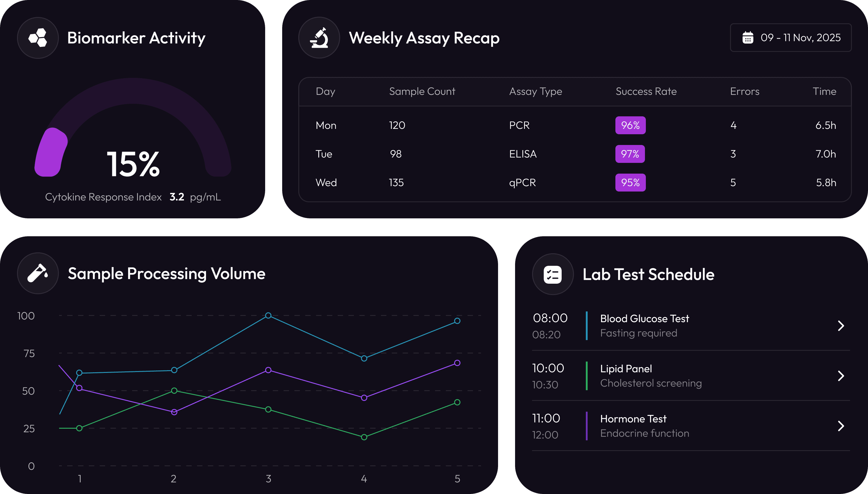Click the test tube icon for Sample Processing

coord(38,273)
